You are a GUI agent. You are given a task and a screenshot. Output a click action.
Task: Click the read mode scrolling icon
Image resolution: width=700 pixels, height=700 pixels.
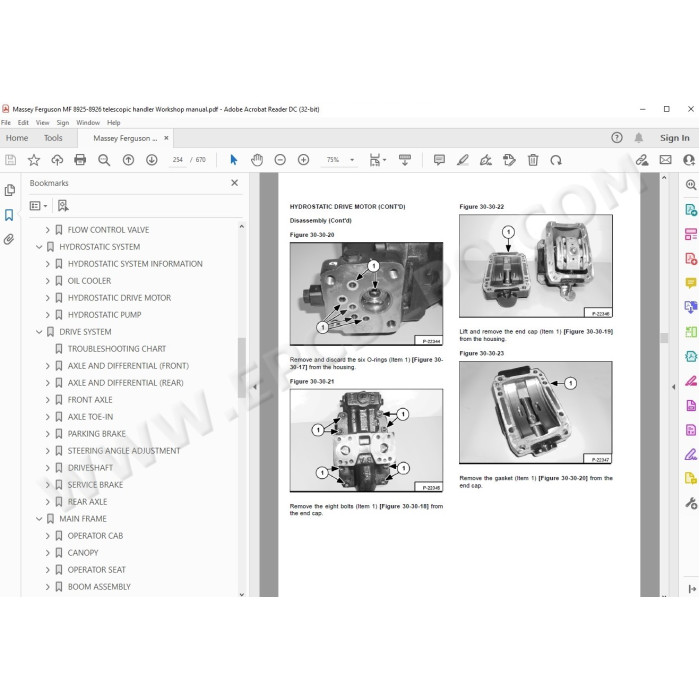[405, 160]
